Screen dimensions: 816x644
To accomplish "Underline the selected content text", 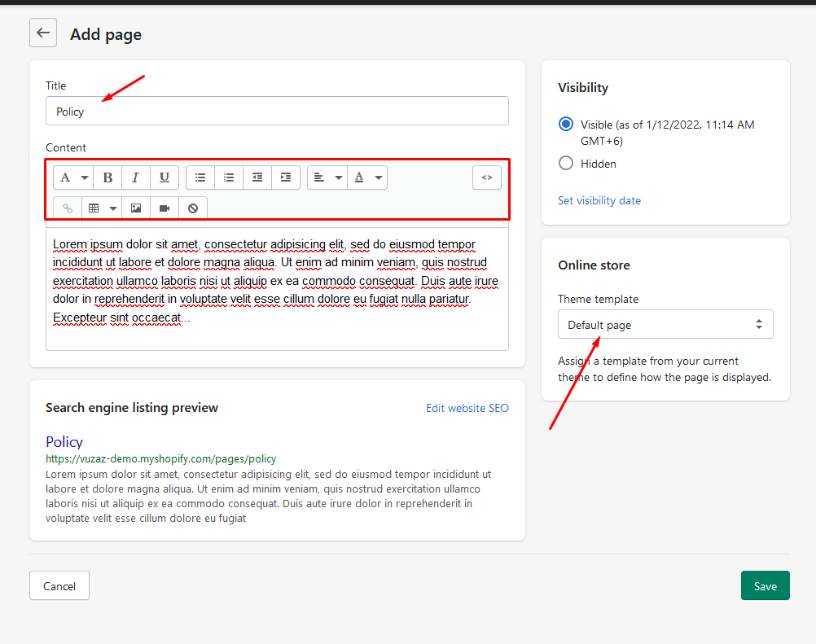I will [165, 177].
